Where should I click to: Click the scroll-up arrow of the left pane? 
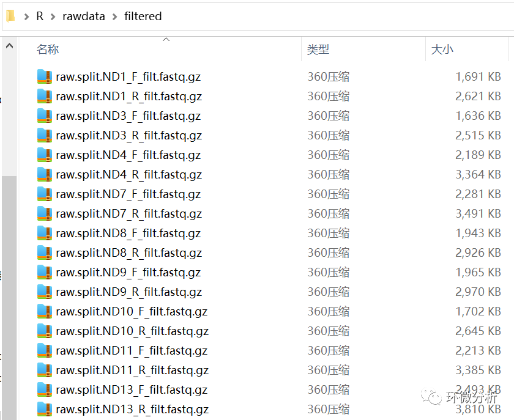[x=10, y=45]
